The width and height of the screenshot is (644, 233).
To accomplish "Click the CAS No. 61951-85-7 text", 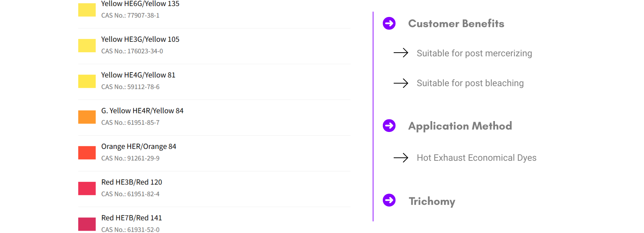I will click(x=130, y=122).
